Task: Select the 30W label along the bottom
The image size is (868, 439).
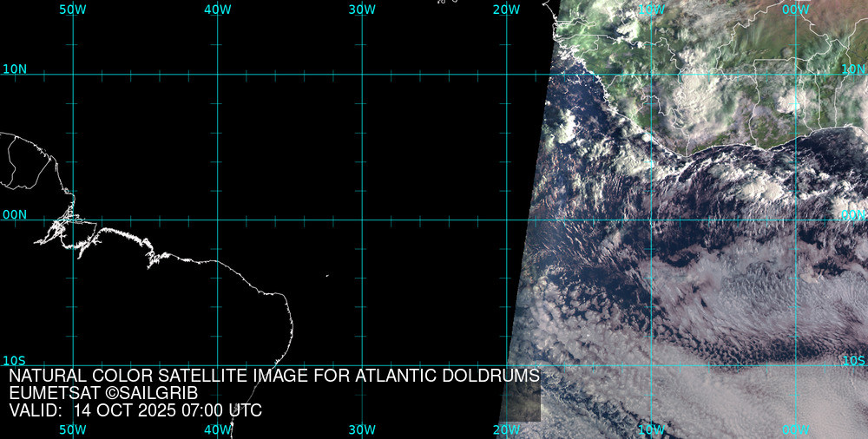Action: point(361,429)
